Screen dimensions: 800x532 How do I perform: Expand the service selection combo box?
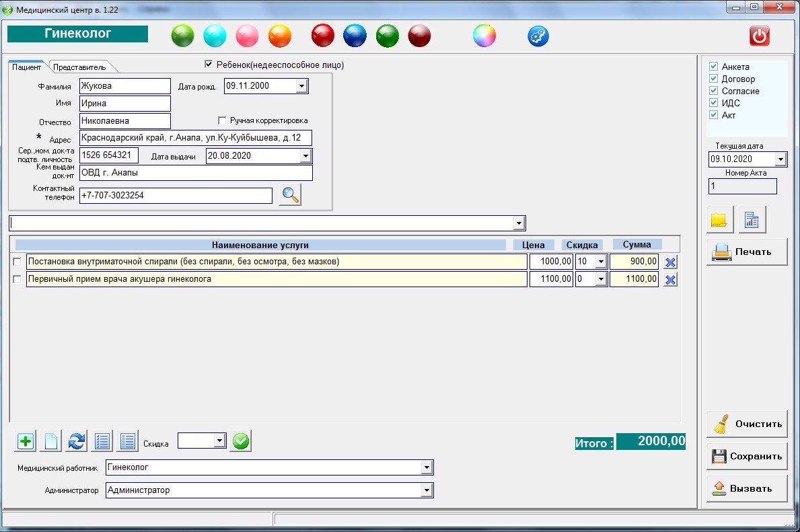(519, 223)
